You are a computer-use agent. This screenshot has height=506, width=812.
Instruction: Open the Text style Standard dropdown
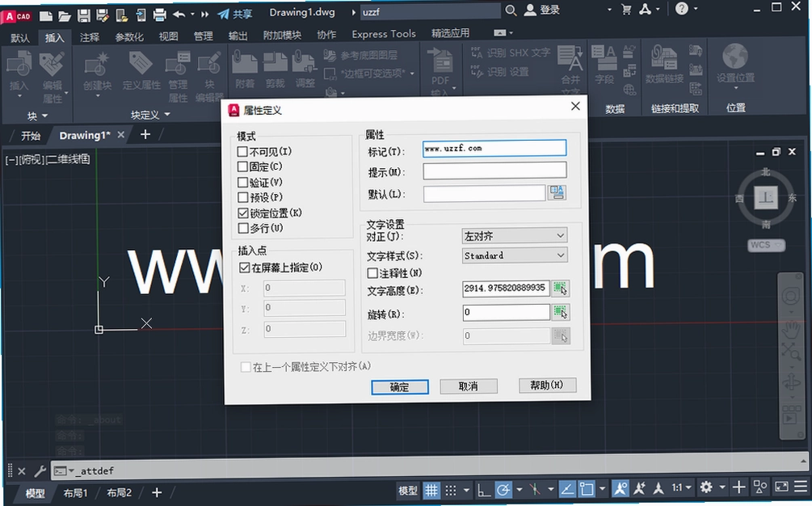(514, 255)
